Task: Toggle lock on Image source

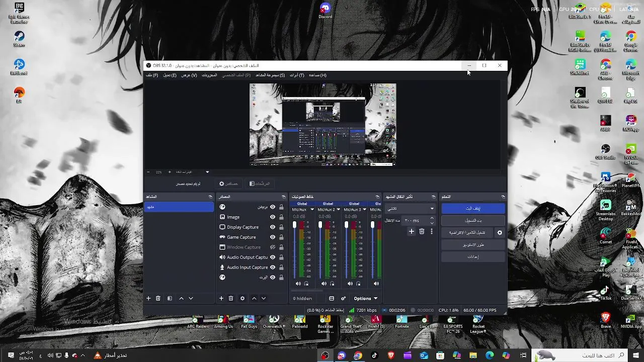Action: pos(281,217)
